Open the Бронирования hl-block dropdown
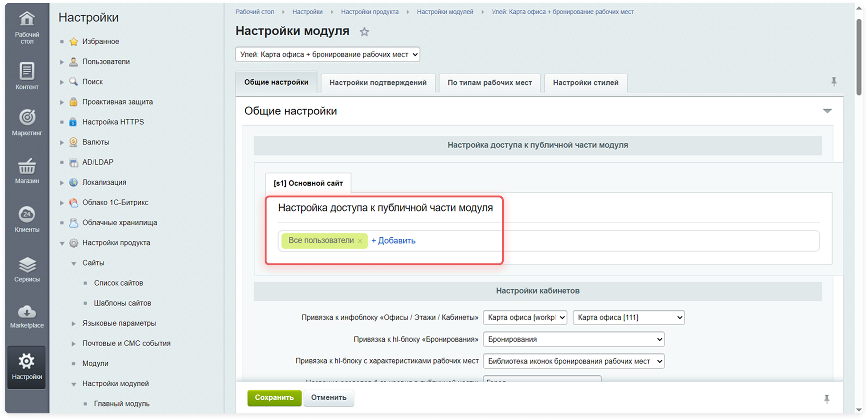The image size is (868, 420). (573, 339)
